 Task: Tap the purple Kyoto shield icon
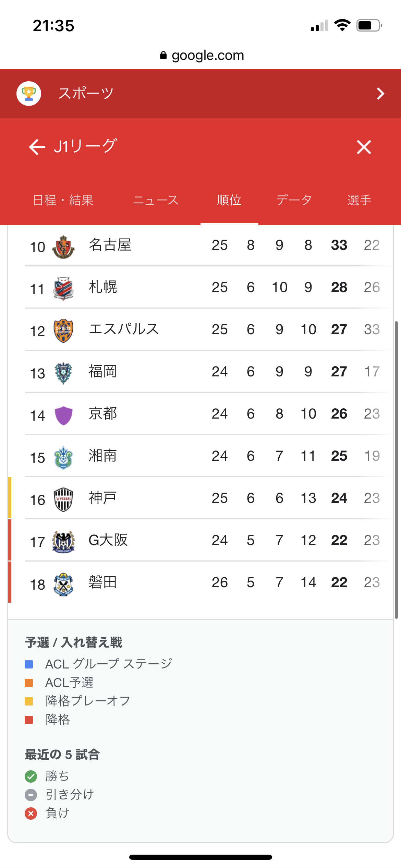[63, 415]
